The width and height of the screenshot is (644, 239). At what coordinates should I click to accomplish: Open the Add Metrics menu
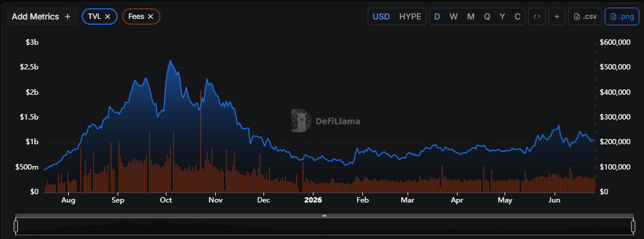click(x=42, y=16)
